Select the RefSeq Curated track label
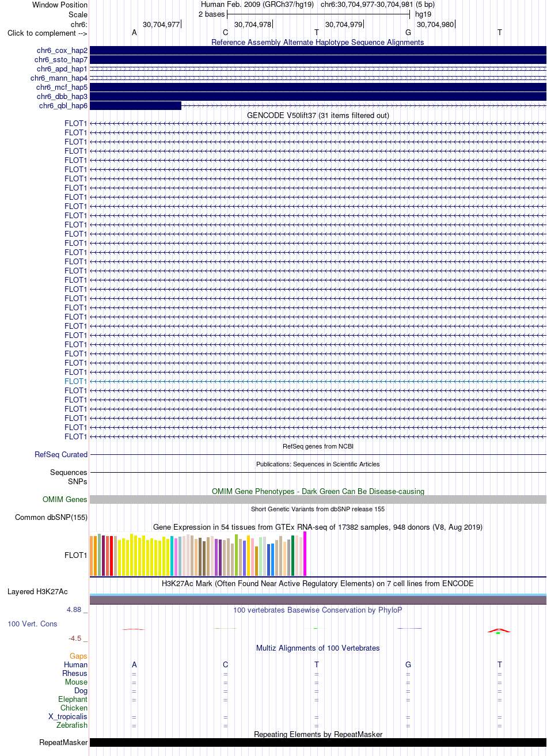The image size is (547, 756). [x=61, y=455]
